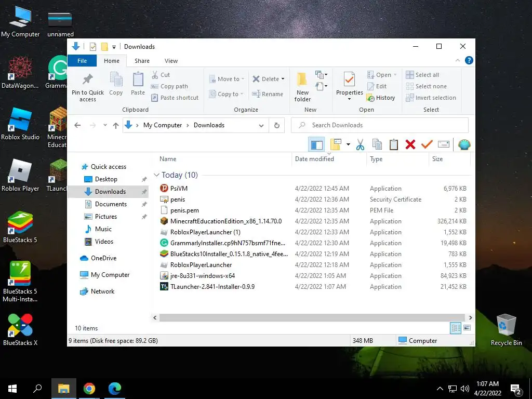Click Select none in ribbon
532x399 pixels.
[x=427, y=86]
